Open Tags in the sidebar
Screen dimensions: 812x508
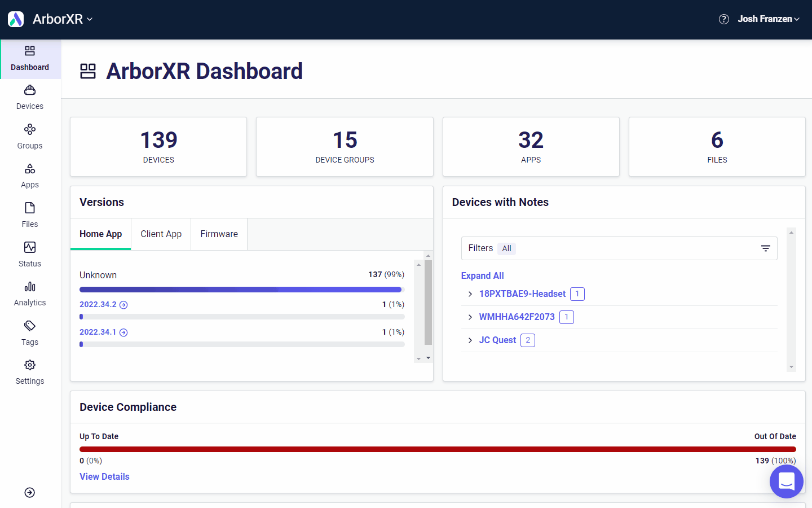(x=30, y=334)
